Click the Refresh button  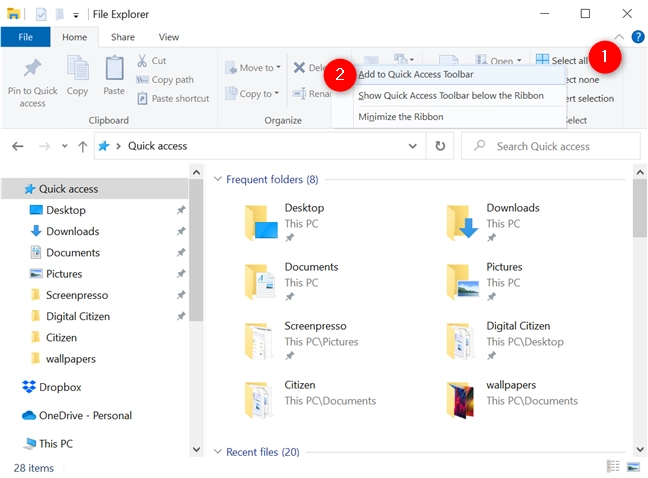coord(440,146)
